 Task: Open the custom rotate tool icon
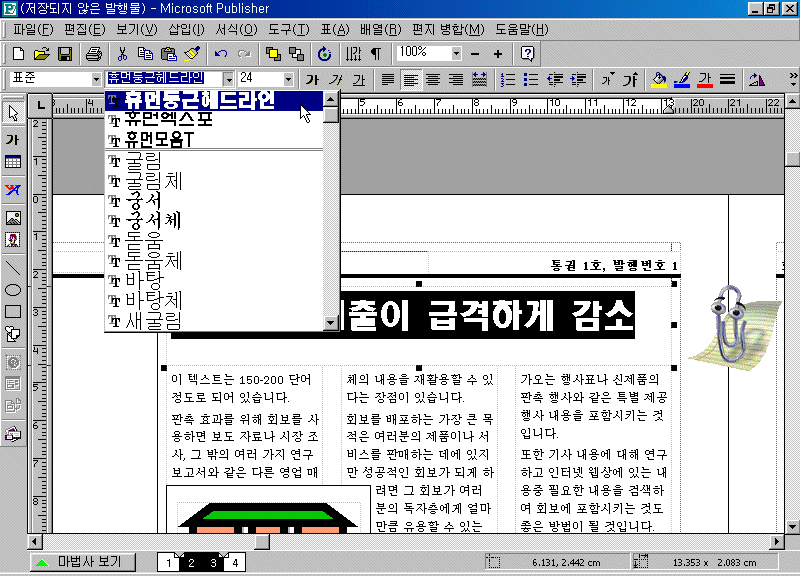[x=324, y=54]
